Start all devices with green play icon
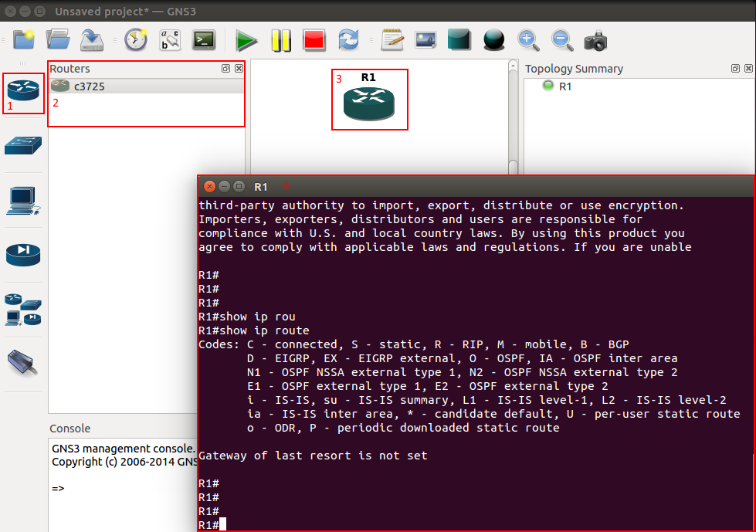 click(246, 40)
